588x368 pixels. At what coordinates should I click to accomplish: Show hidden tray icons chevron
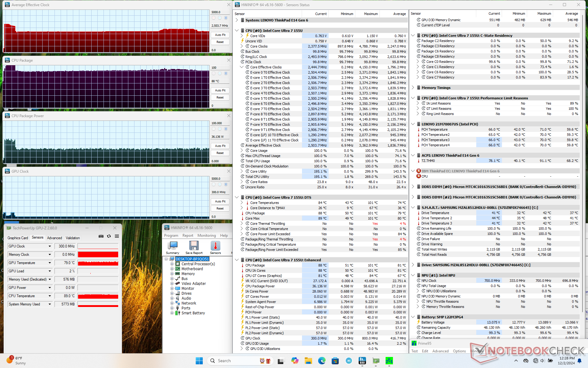pyautogui.click(x=516, y=361)
